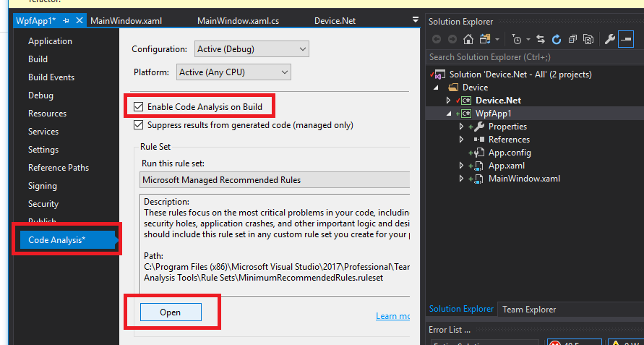Screen dimensions: 644x345
Task: Select the Code Analysis* page
Action: [x=68, y=240]
